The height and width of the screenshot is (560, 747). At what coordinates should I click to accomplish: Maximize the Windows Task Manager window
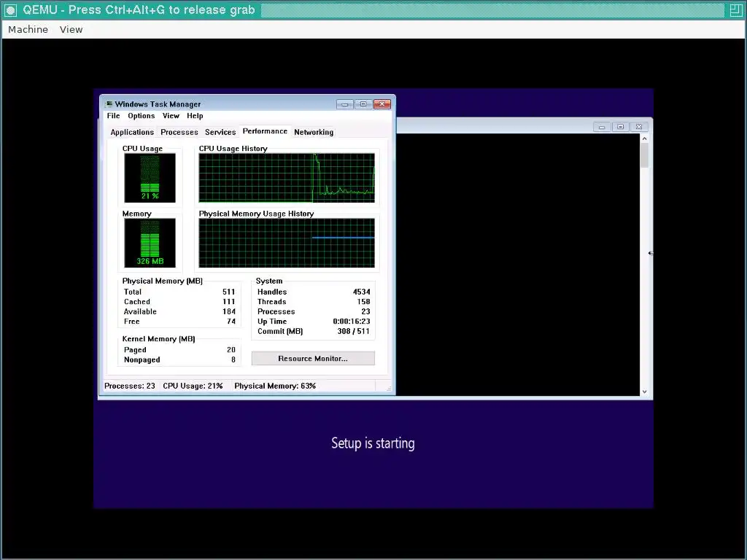coord(363,104)
